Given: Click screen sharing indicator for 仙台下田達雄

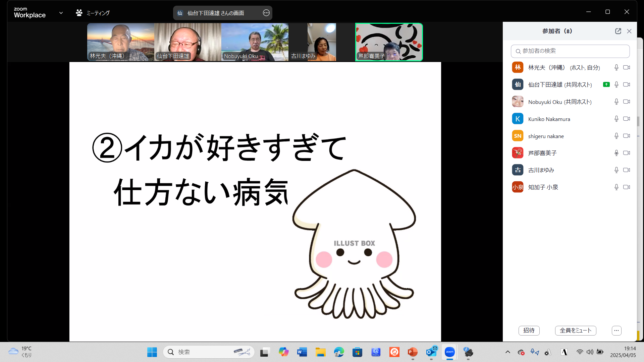Looking at the screenshot, I should click(606, 84).
